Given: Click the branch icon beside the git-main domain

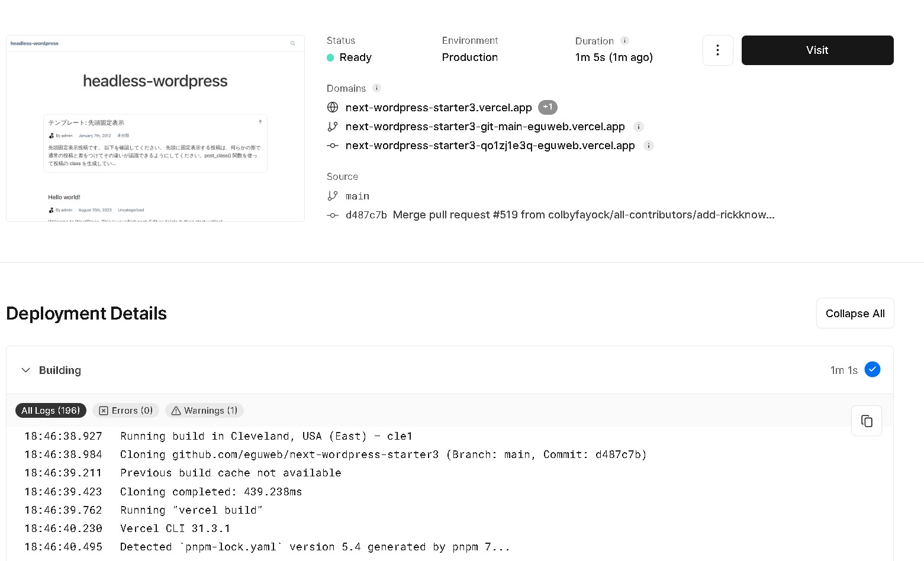Looking at the screenshot, I should pos(333,126).
